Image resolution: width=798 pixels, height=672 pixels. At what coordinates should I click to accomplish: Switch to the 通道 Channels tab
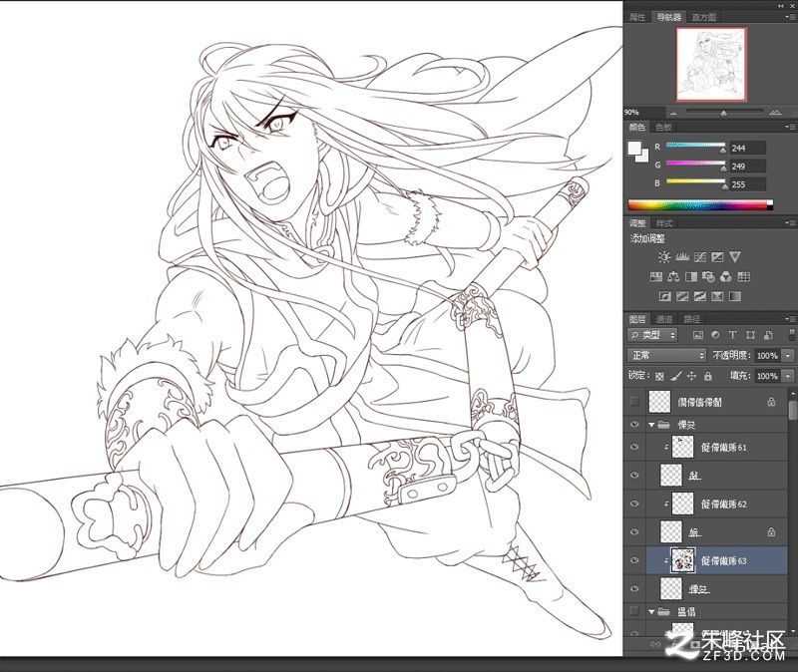coord(664,319)
